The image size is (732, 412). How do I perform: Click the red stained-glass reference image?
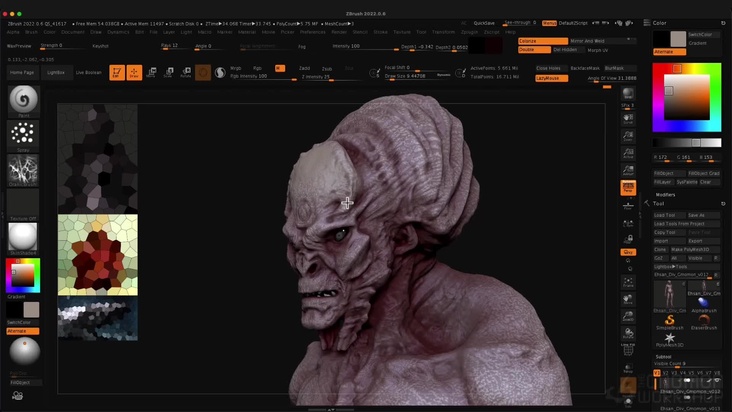tap(98, 255)
